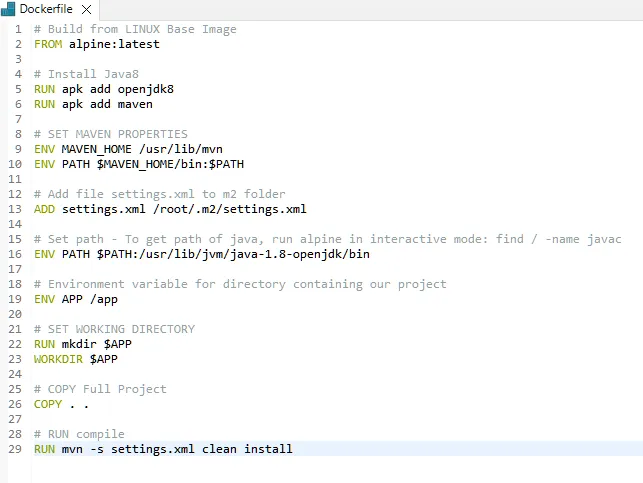The image size is (643, 483).
Task: Click the comment '# COPY Full Project'
Action: click(100, 389)
